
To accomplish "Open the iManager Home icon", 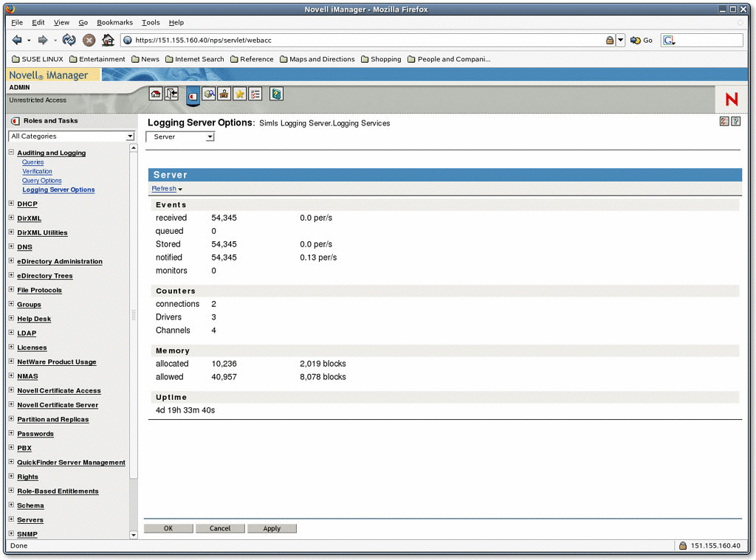I will point(156,94).
